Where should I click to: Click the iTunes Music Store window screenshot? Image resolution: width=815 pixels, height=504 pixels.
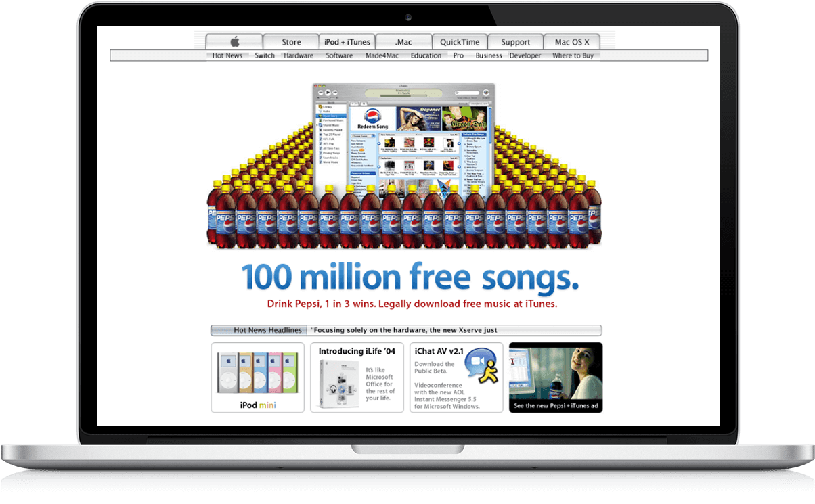coord(403,139)
